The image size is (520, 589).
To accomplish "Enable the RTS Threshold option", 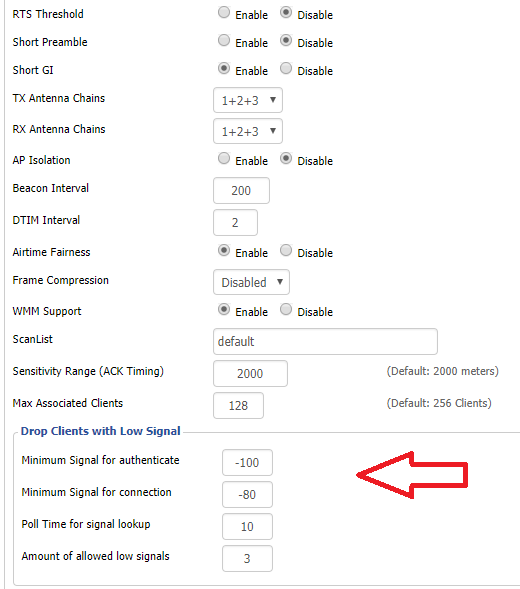I will tap(224, 12).
